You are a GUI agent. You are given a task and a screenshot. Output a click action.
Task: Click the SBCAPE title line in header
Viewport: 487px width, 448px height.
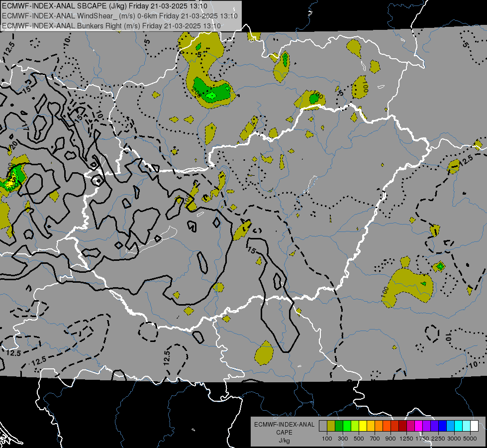tap(104, 6)
